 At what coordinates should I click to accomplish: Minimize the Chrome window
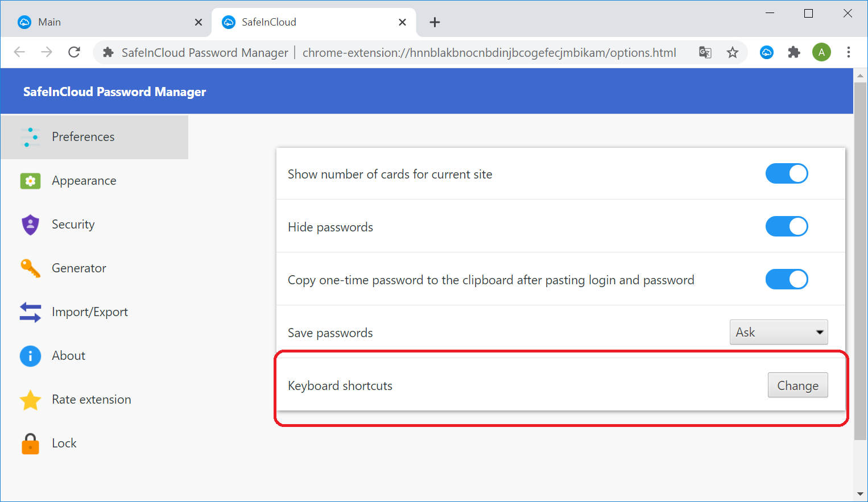click(x=770, y=14)
